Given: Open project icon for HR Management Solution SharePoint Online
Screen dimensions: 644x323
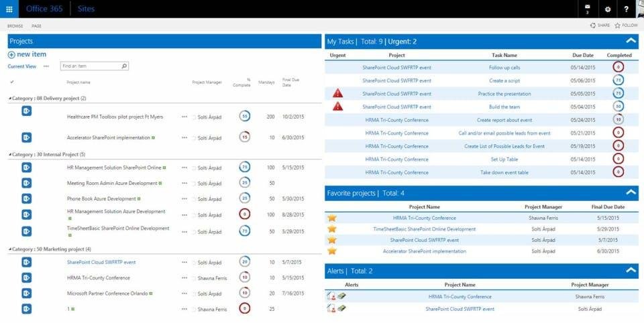Looking at the screenshot, I should (26, 168).
